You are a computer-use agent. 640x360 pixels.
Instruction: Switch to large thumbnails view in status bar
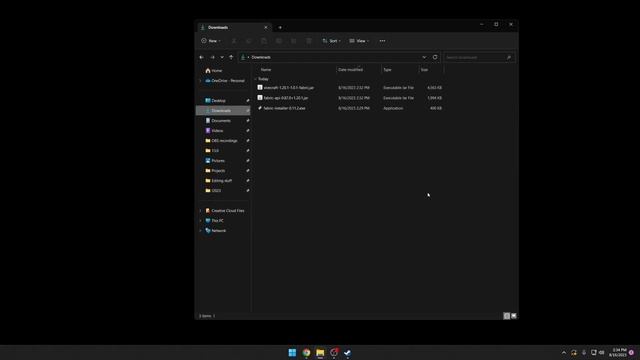(514, 316)
